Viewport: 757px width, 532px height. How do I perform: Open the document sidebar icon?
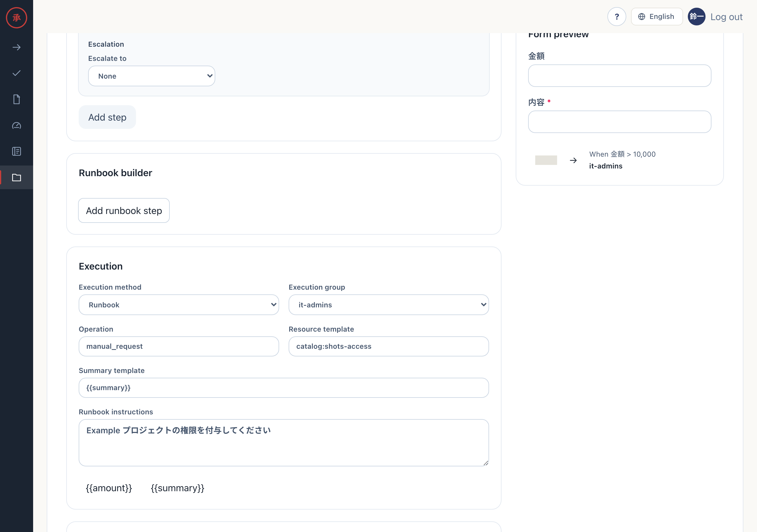[x=17, y=99]
